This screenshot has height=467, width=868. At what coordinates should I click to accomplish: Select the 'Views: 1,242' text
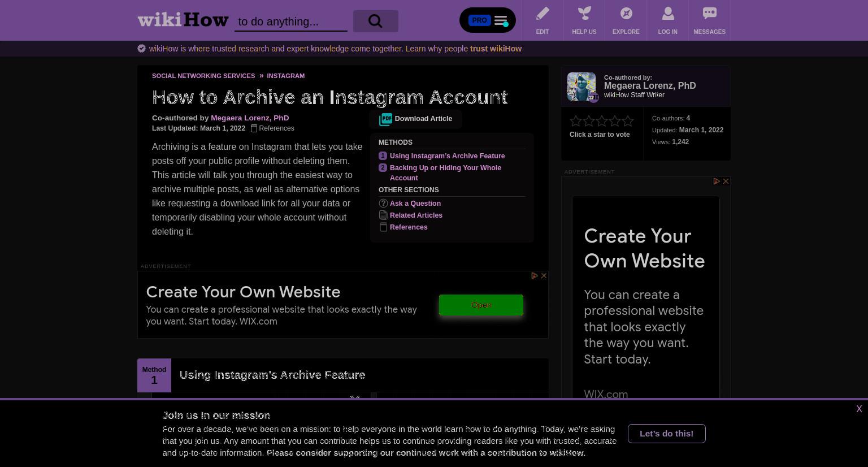670,142
